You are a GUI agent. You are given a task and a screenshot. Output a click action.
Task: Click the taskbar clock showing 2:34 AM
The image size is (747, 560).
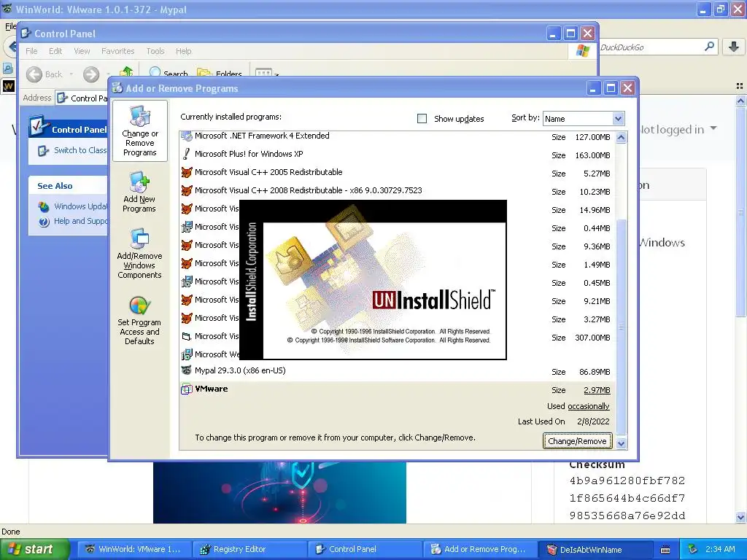coord(720,549)
